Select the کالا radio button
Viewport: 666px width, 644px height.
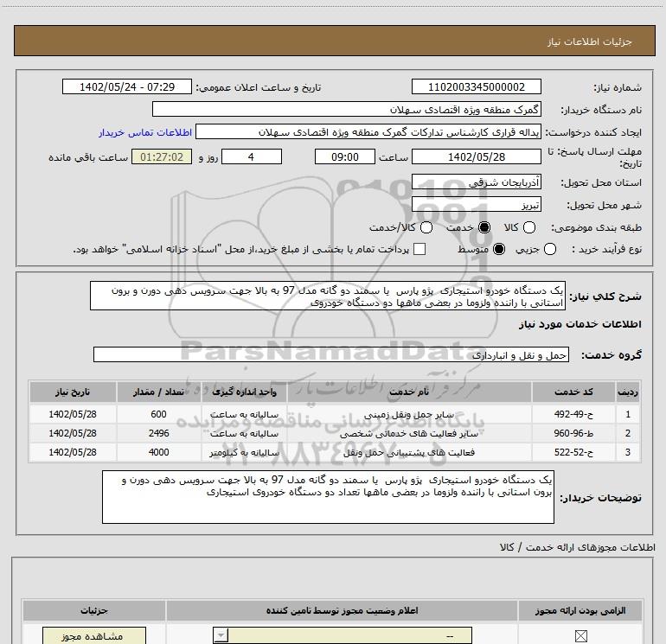click(x=528, y=227)
